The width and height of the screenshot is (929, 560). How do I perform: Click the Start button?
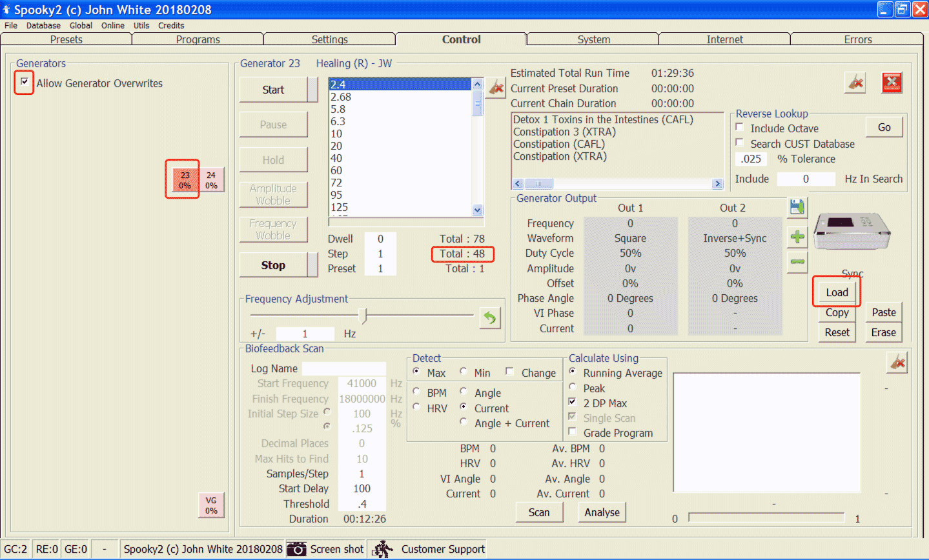pos(273,90)
